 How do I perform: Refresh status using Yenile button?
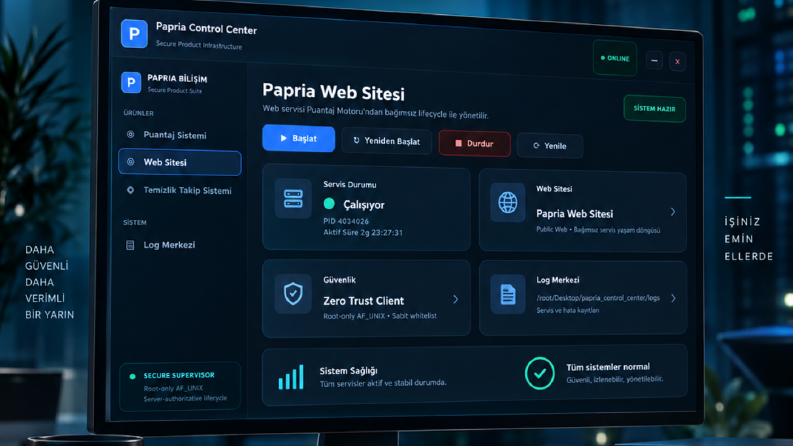click(550, 146)
